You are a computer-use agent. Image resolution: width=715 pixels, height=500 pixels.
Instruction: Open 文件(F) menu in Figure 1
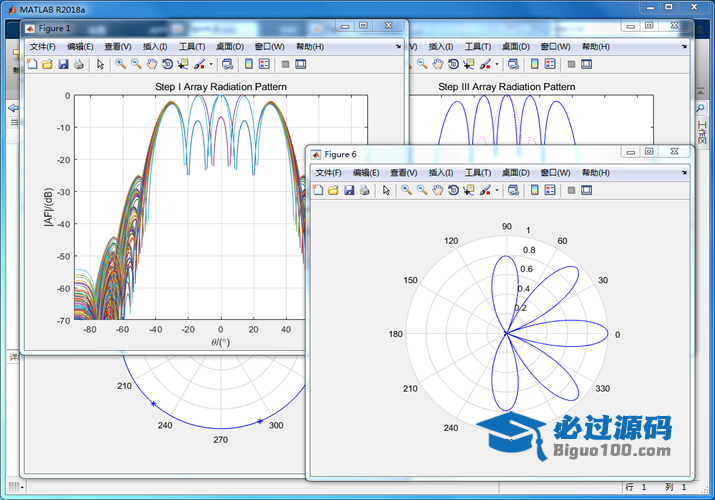pos(44,47)
